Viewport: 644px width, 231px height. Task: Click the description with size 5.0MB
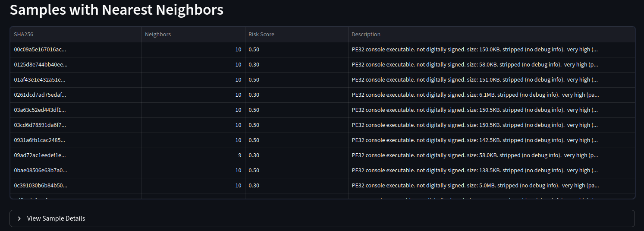(475, 186)
